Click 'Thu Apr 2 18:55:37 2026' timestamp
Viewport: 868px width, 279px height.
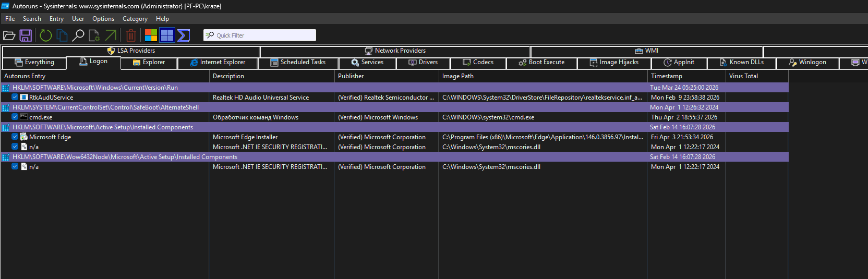coord(684,117)
